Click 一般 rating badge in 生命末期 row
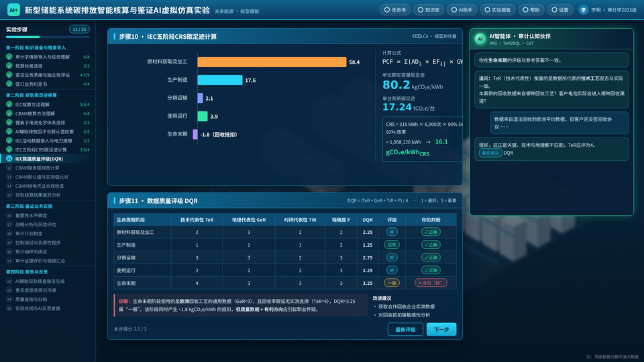Viewport: 644px width, 362px height. pos(392,283)
